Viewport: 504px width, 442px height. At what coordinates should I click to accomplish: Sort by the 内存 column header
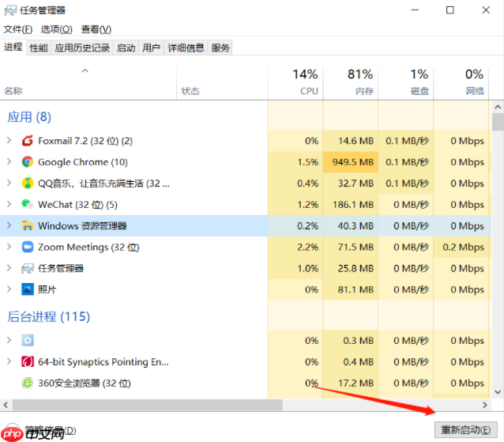[x=351, y=83]
